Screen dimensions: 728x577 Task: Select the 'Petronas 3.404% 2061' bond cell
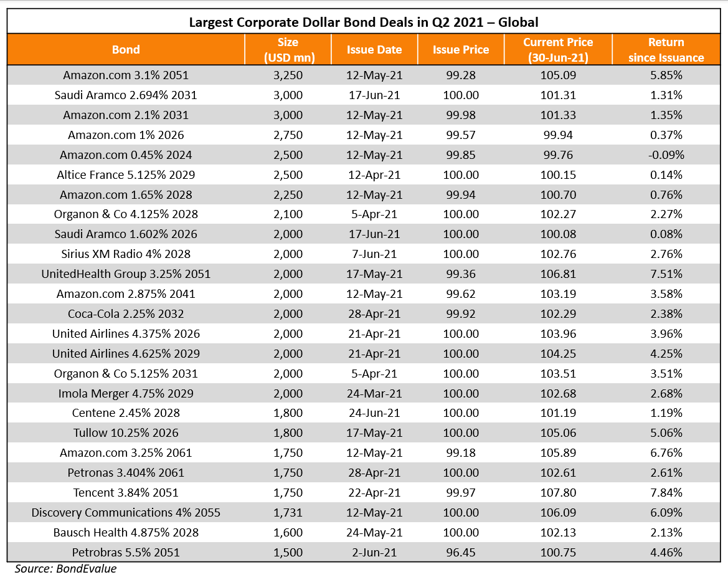[x=126, y=473]
